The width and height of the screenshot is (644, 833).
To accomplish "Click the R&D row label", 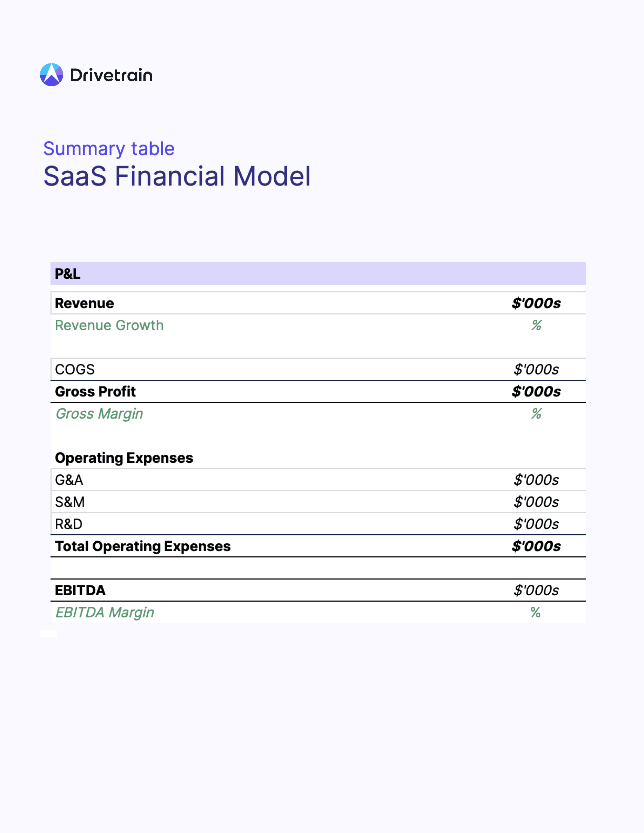I will click(69, 524).
